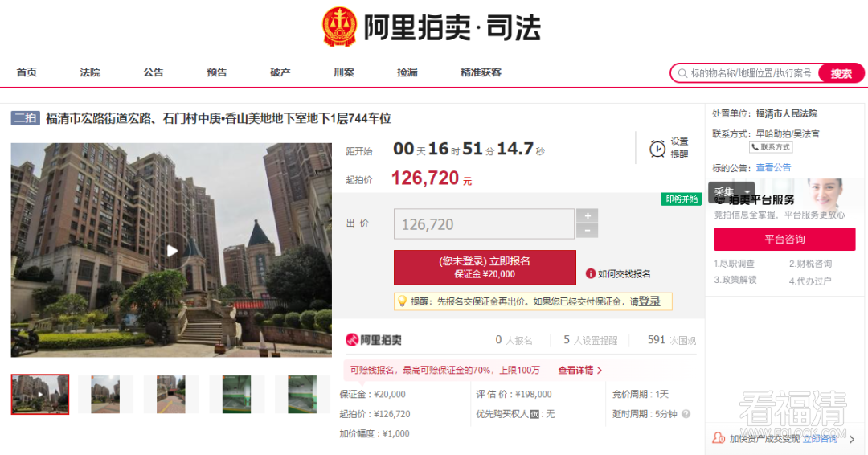Click the bid price input 126,720
Screen dimensions: 868x455
484,224
